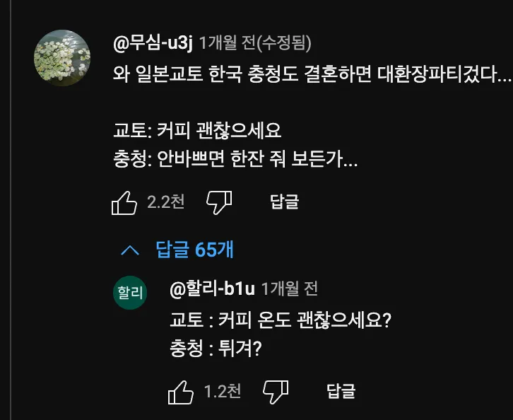The image size is (513, 420).
Task: Dislike the comment by @무심-u3j
Action: 219,202
